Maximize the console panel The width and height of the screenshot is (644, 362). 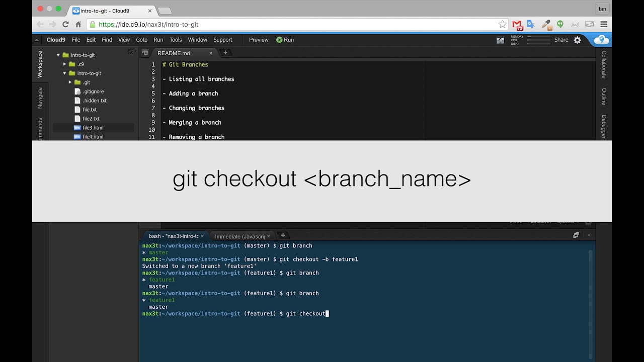[576, 235]
